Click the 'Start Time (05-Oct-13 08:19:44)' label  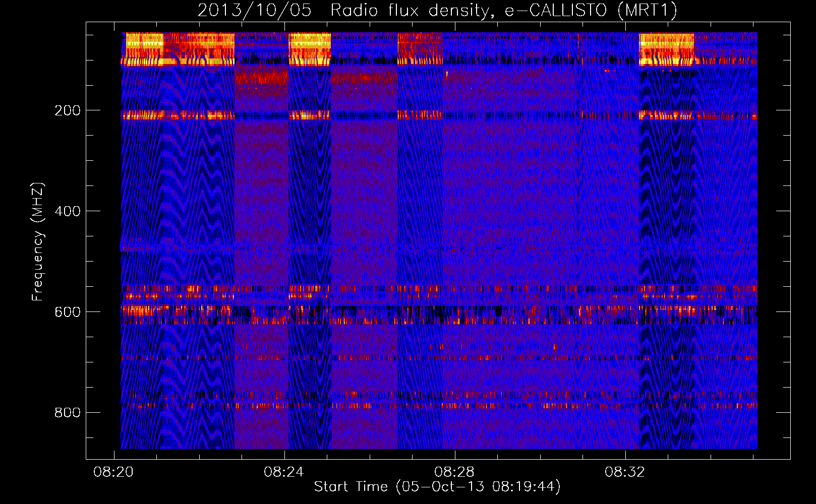point(437,487)
